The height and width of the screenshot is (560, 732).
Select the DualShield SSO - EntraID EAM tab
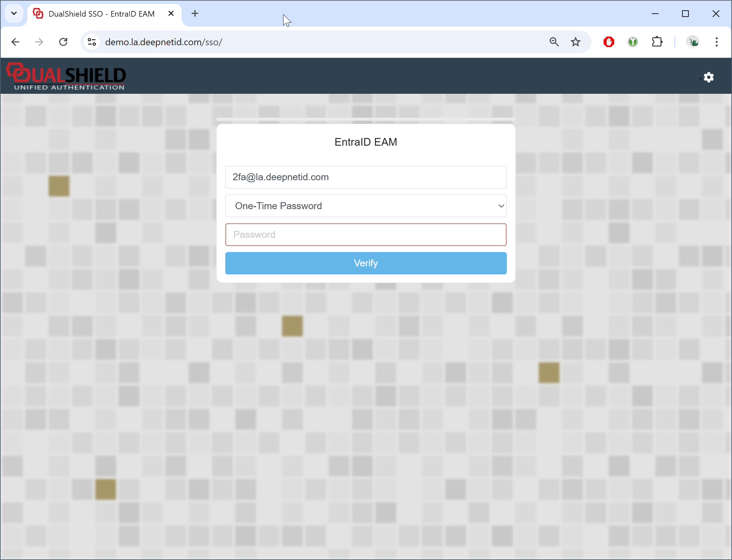[x=101, y=14]
